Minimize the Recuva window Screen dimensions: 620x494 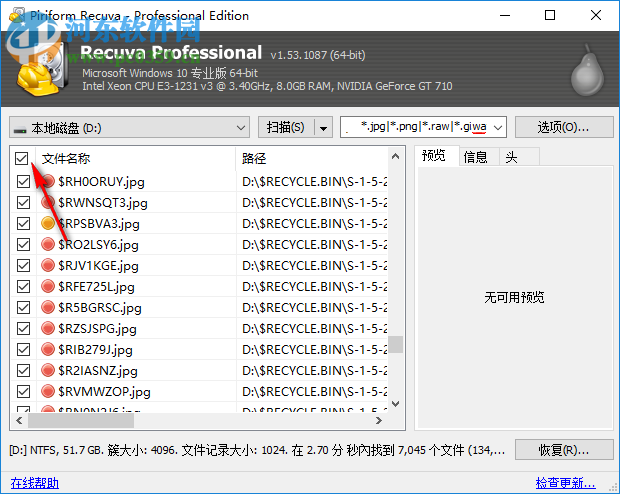(505, 15)
